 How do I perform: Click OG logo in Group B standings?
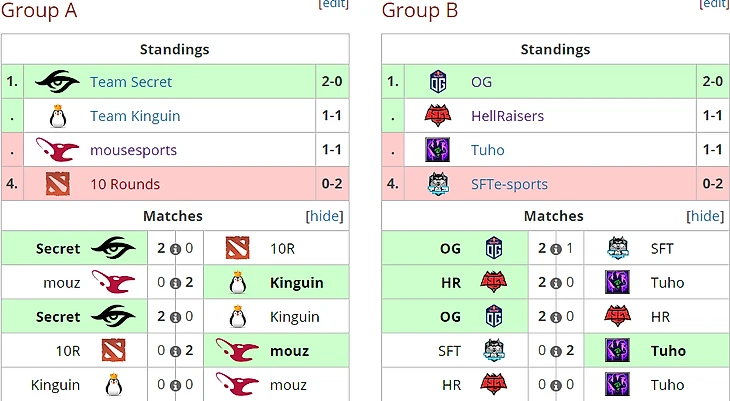tap(438, 82)
